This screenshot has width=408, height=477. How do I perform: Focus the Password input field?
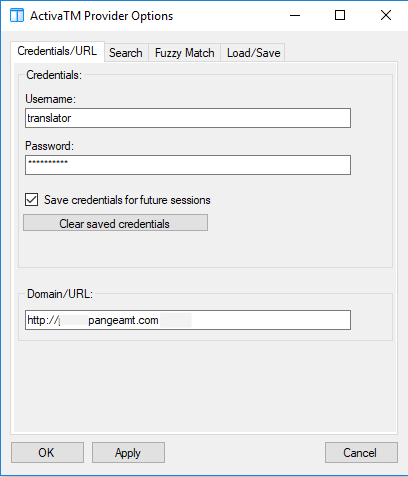(188, 165)
